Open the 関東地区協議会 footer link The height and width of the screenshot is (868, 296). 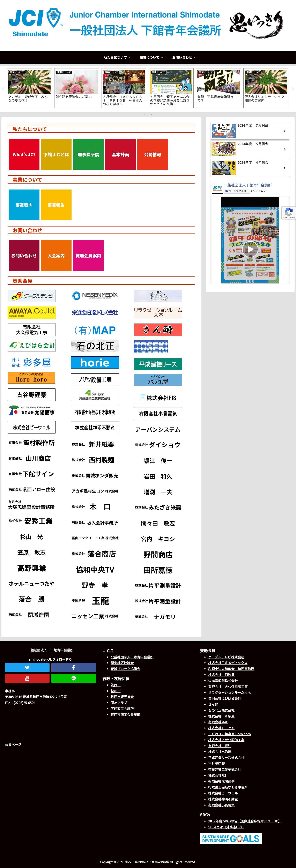point(122,663)
